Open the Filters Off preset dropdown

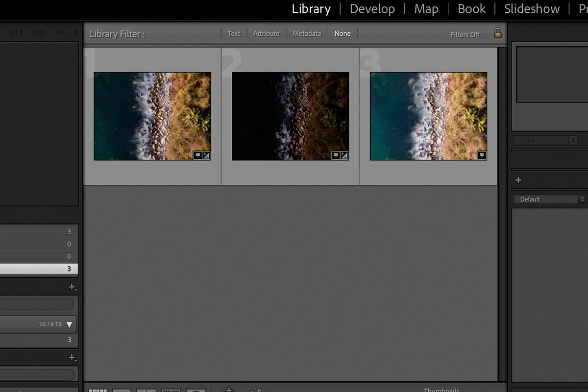pyautogui.click(x=468, y=35)
